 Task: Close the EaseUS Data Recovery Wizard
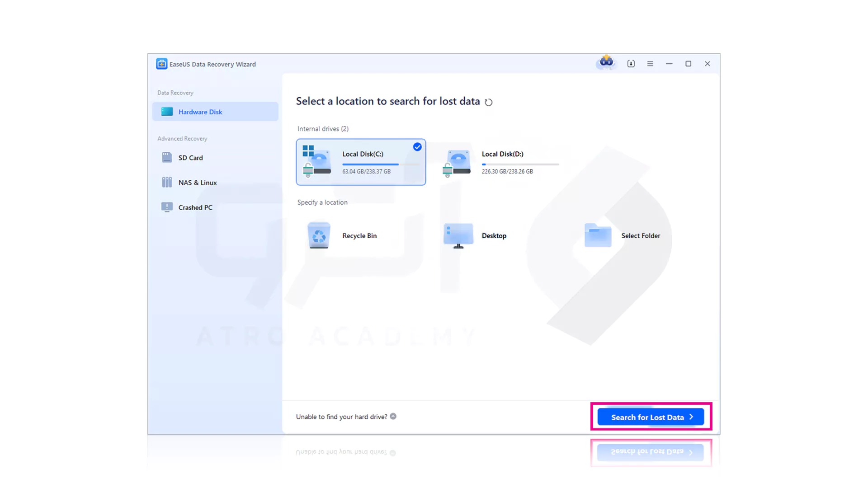pos(708,64)
